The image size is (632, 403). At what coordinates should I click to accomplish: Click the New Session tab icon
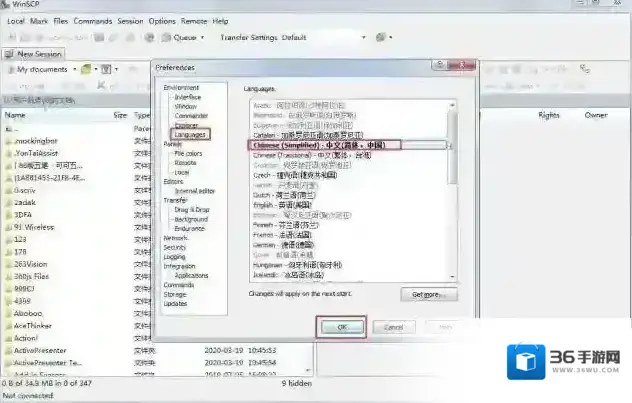click(10, 54)
